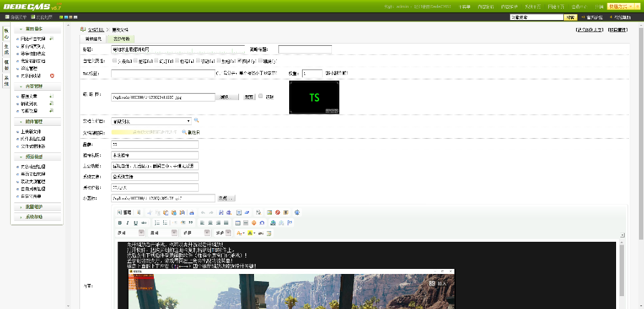Check the 幻灯[f] attribute checkbox
The width and height of the screenshot is (644, 309).
tap(157, 60)
